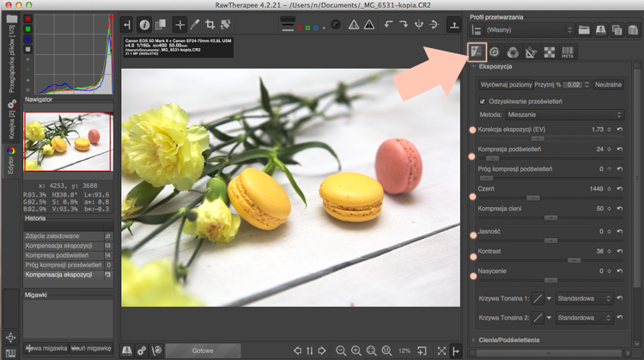Click the Kontrast slider handle
This screenshot has height=360, width=644.
tap(574, 260)
